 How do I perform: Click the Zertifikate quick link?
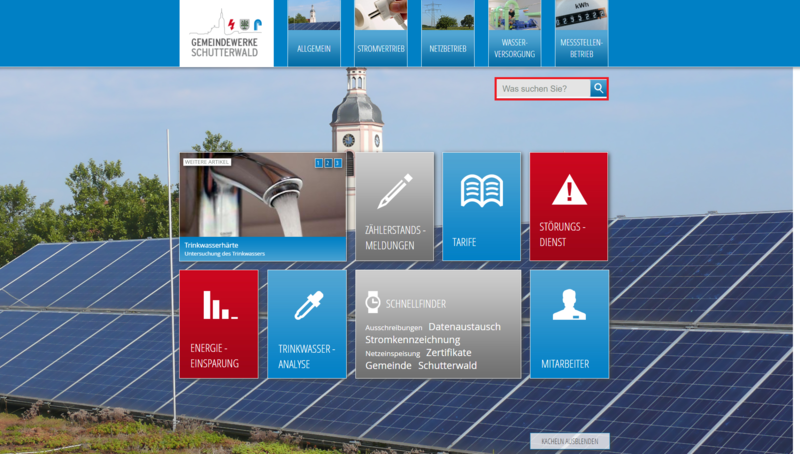(448, 352)
